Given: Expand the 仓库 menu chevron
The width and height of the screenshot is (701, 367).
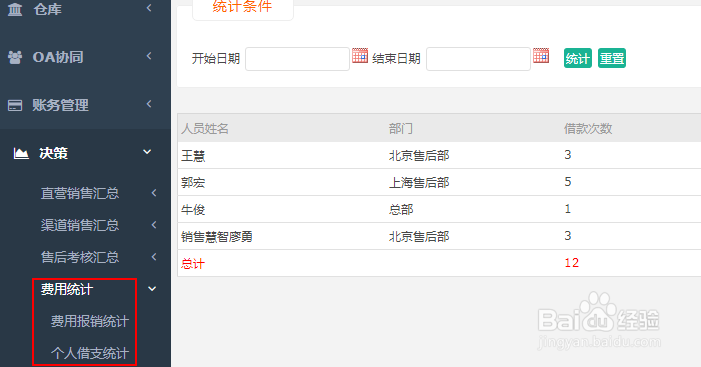Looking at the screenshot, I should tap(149, 8).
